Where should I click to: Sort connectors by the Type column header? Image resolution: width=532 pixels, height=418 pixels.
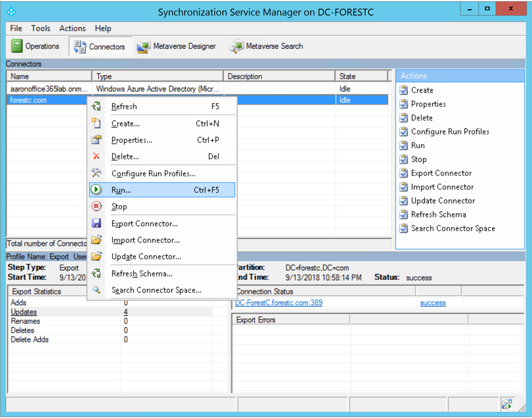(x=157, y=76)
